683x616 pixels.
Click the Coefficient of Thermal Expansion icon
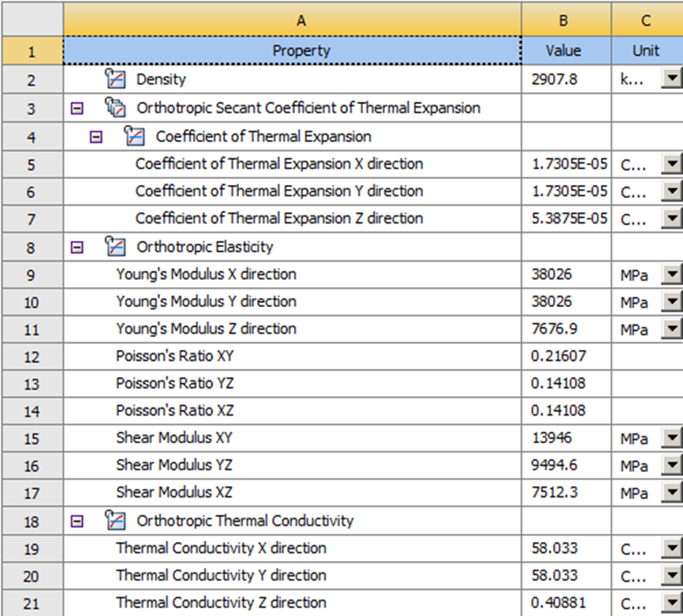click(x=133, y=136)
